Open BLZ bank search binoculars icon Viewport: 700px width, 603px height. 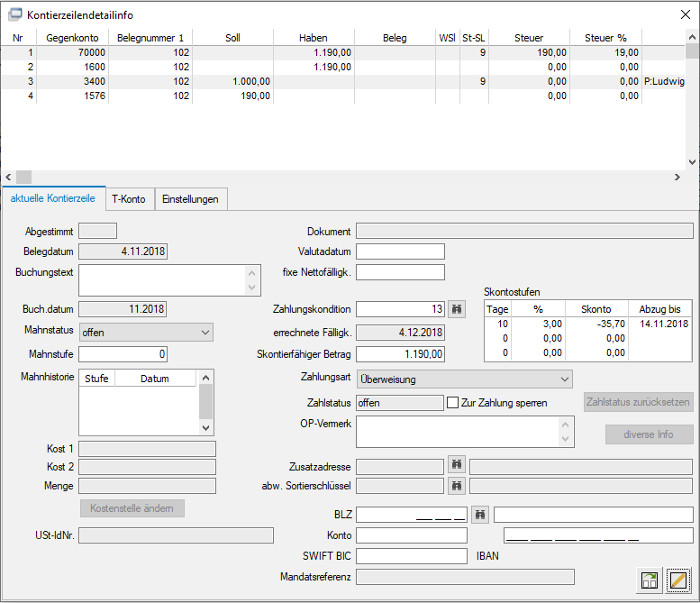coord(480,515)
